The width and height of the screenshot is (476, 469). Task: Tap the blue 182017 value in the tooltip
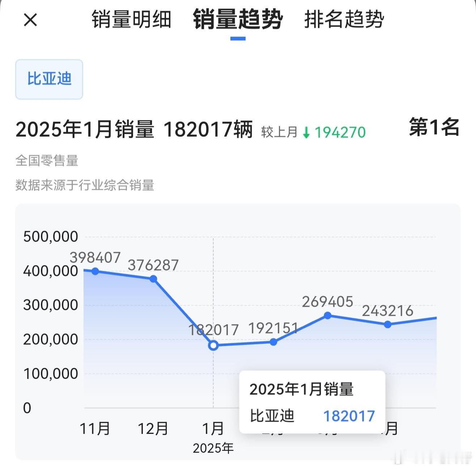click(x=349, y=416)
